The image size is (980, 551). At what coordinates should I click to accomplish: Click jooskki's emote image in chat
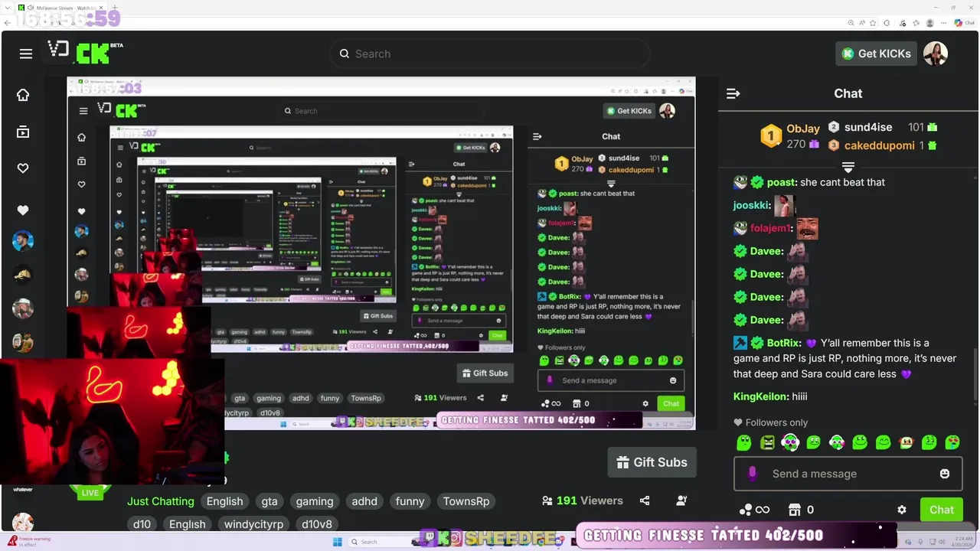click(785, 205)
